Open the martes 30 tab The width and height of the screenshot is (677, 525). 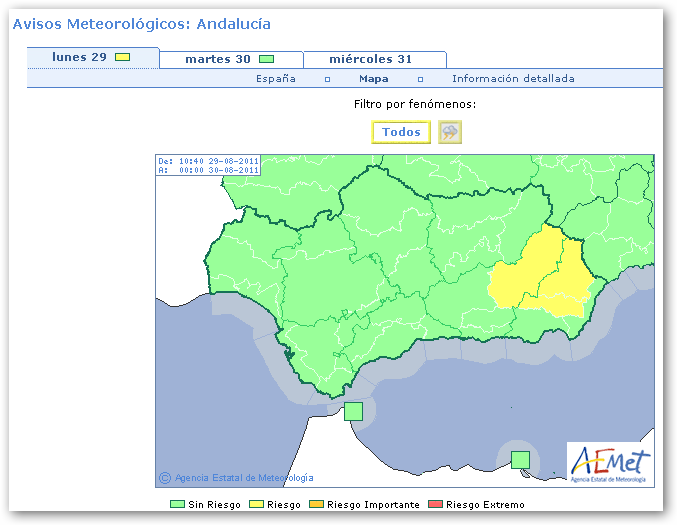[x=217, y=59]
